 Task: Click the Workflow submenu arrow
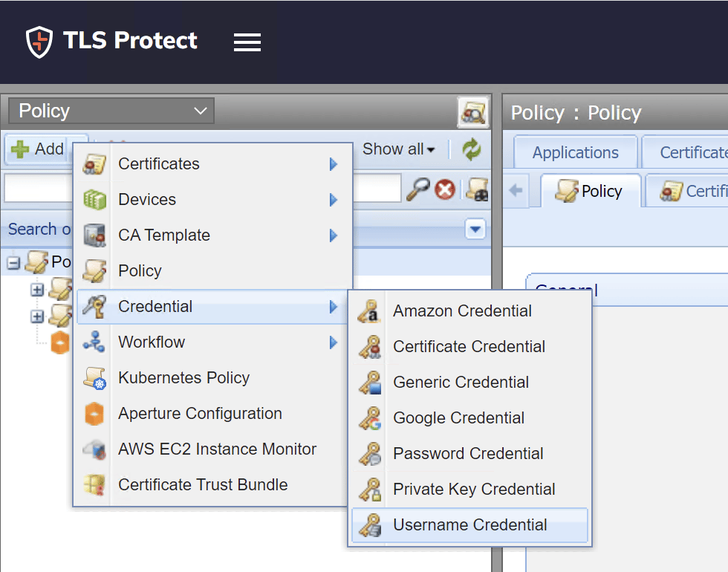click(333, 342)
